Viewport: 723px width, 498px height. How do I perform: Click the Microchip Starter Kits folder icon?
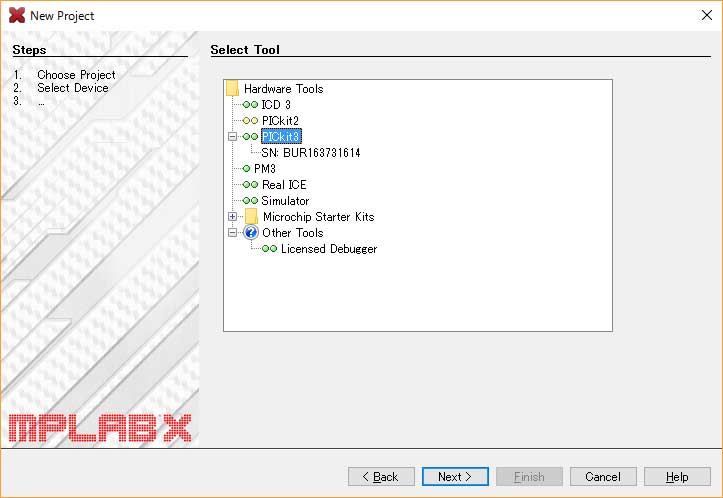pos(251,216)
